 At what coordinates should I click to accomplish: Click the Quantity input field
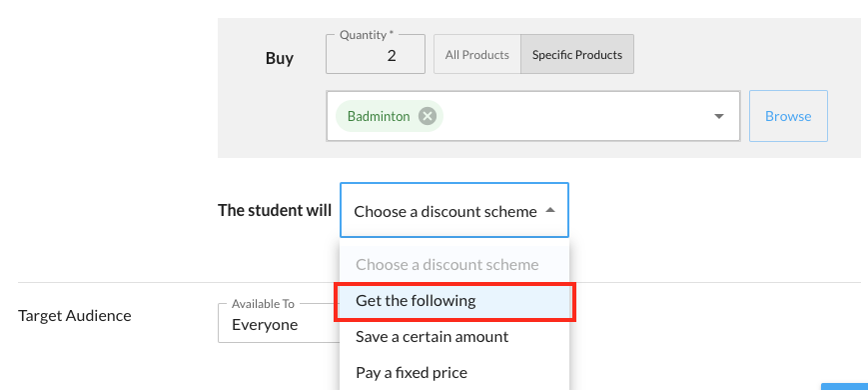(x=376, y=54)
